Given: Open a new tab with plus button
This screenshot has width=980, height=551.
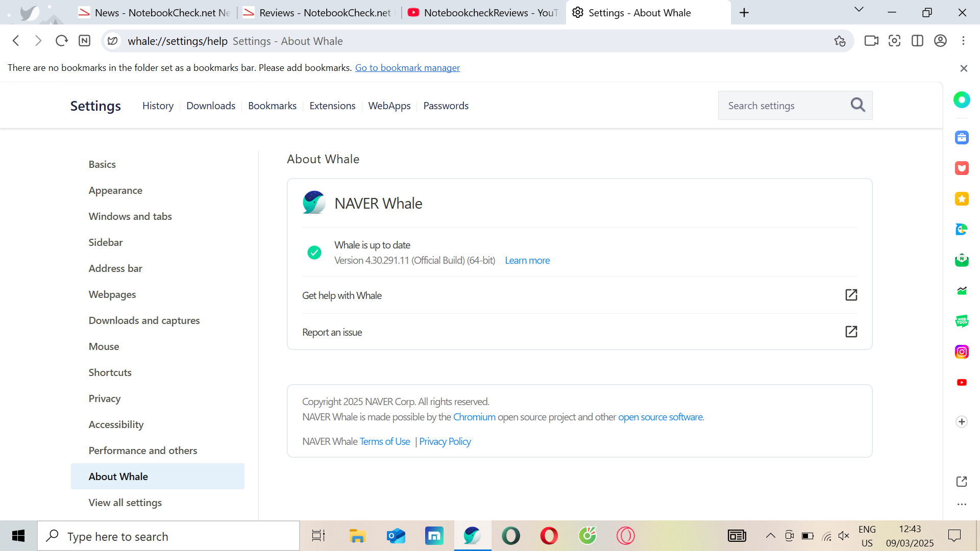Looking at the screenshot, I should [744, 13].
